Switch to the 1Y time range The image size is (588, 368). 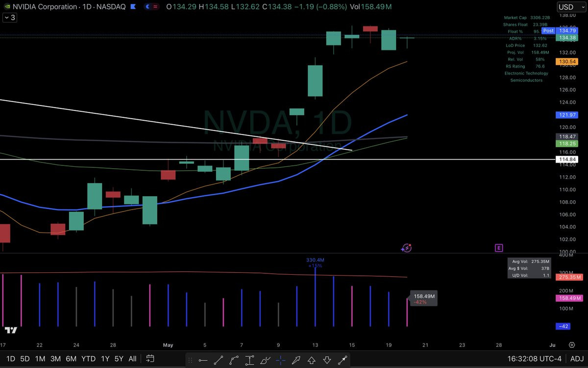pyautogui.click(x=105, y=359)
